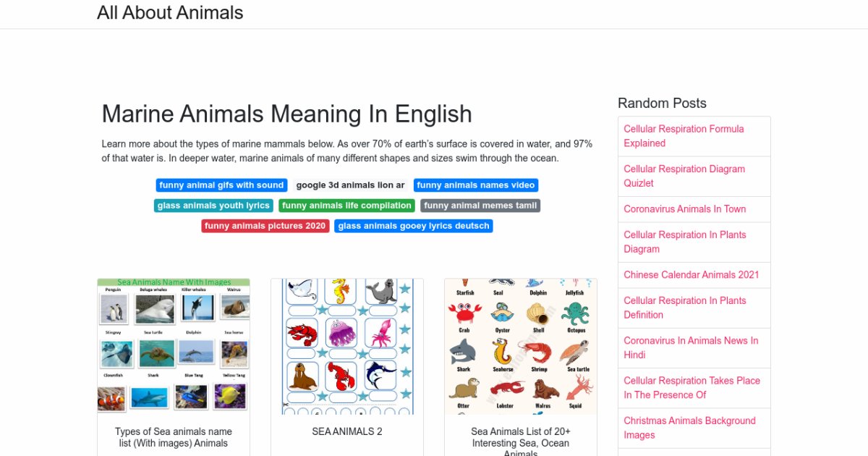The image size is (868, 456).
Task: Open the Sea Animals Name With Images thumbnail
Action: tap(174, 347)
